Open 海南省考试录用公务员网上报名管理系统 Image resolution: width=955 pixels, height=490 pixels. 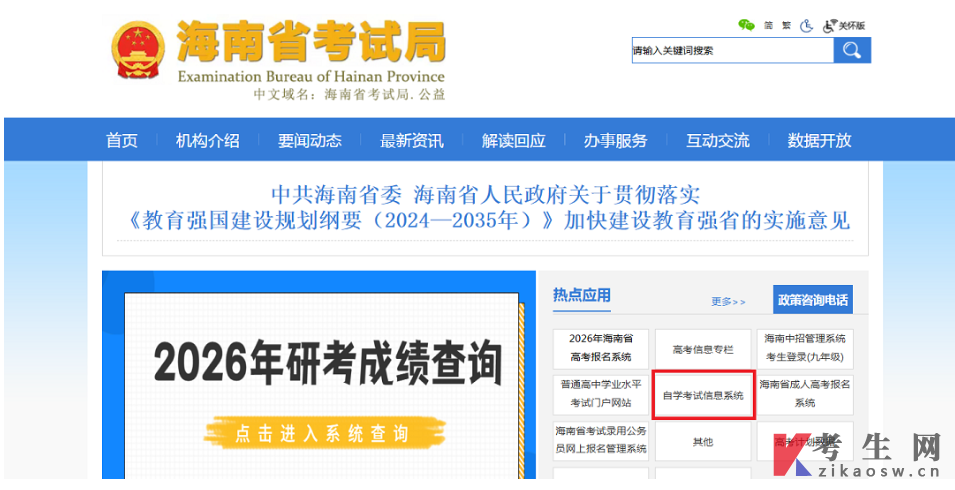pos(601,440)
